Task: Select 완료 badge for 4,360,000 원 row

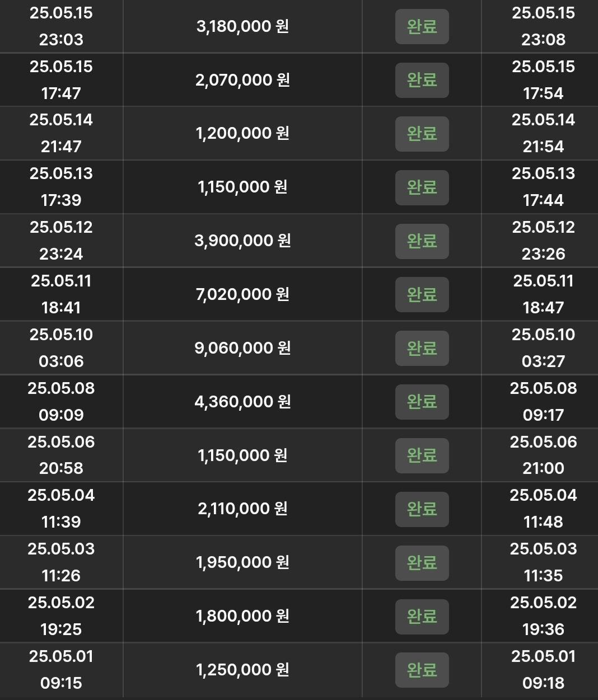Action: 422,402
